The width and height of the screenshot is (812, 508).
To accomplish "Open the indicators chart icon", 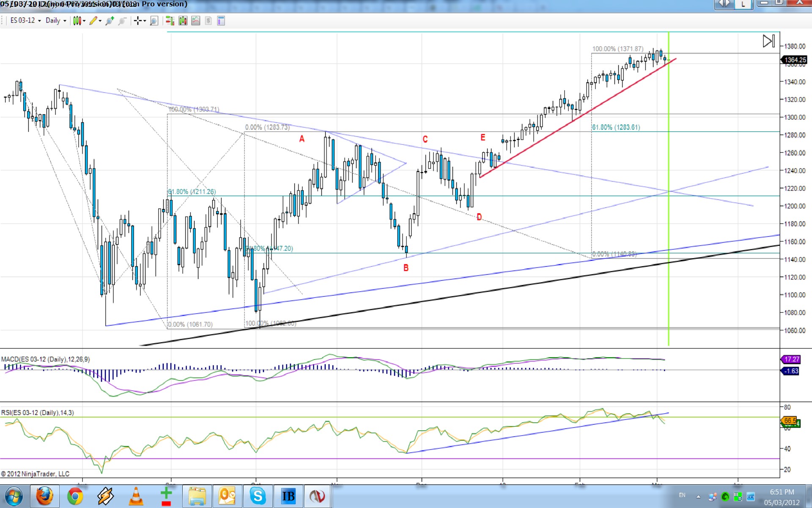I will pyautogui.click(x=195, y=21).
